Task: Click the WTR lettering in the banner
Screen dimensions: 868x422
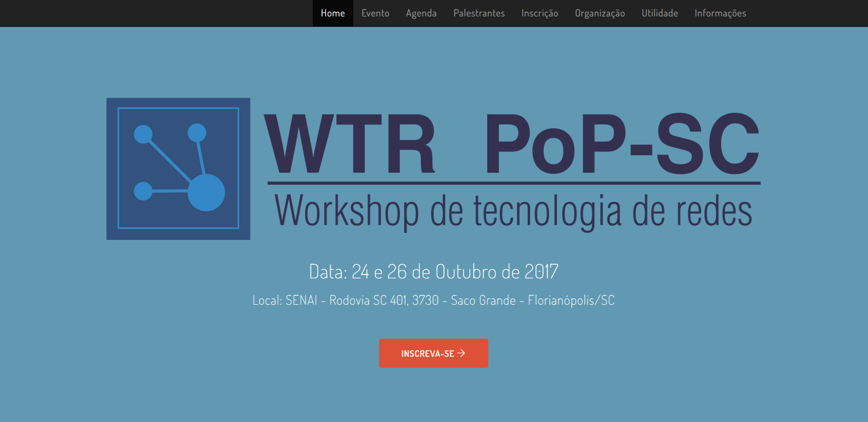Action: pos(350,144)
